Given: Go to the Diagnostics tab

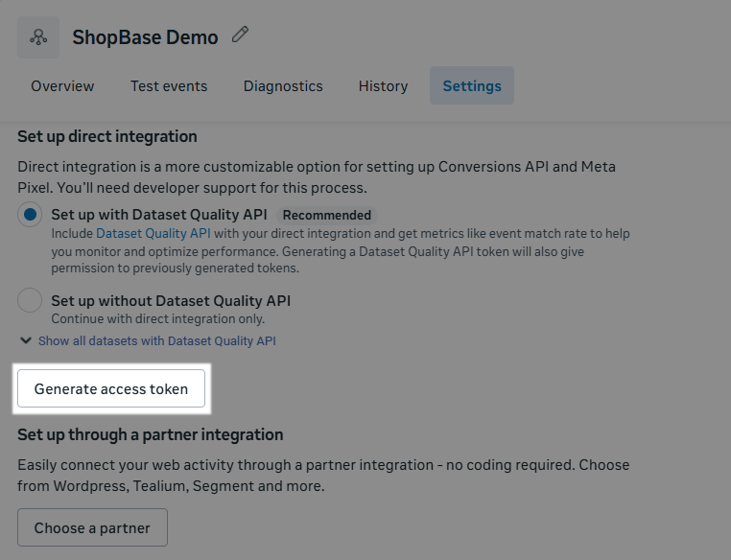Looking at the screenshot, I should point(283,86).
